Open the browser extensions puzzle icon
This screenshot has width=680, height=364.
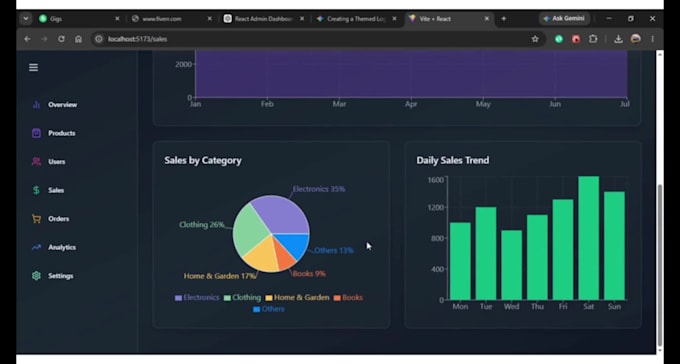pos(593,39)
